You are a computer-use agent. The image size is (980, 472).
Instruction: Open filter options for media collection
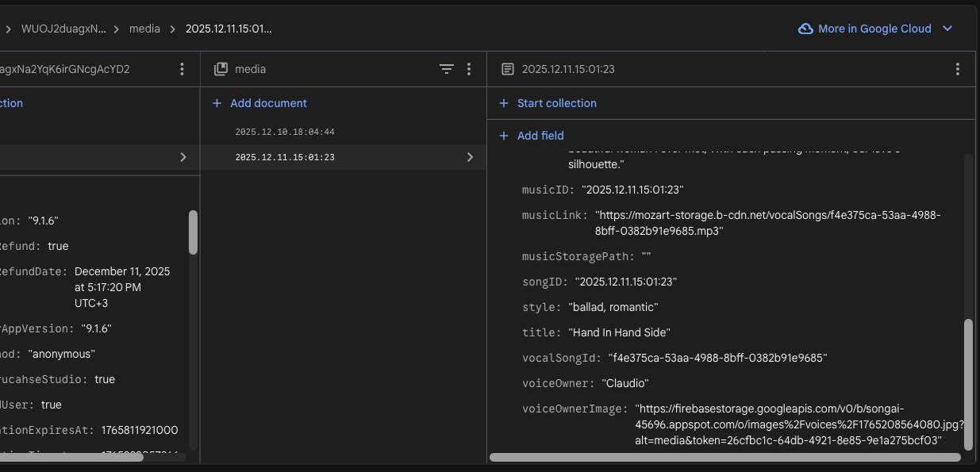coord(447,69)
